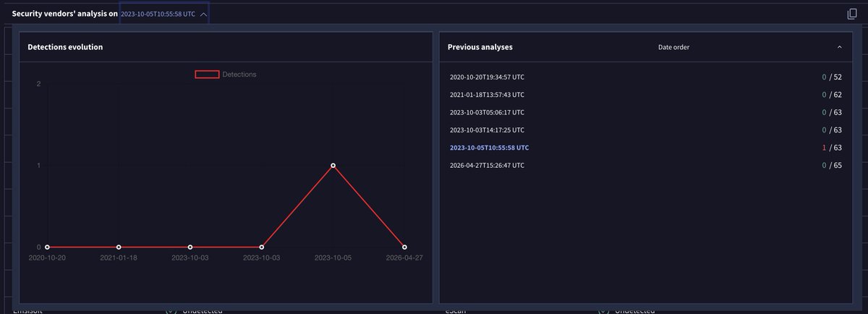Click the chart peak point at 2023-10-05

333,166
